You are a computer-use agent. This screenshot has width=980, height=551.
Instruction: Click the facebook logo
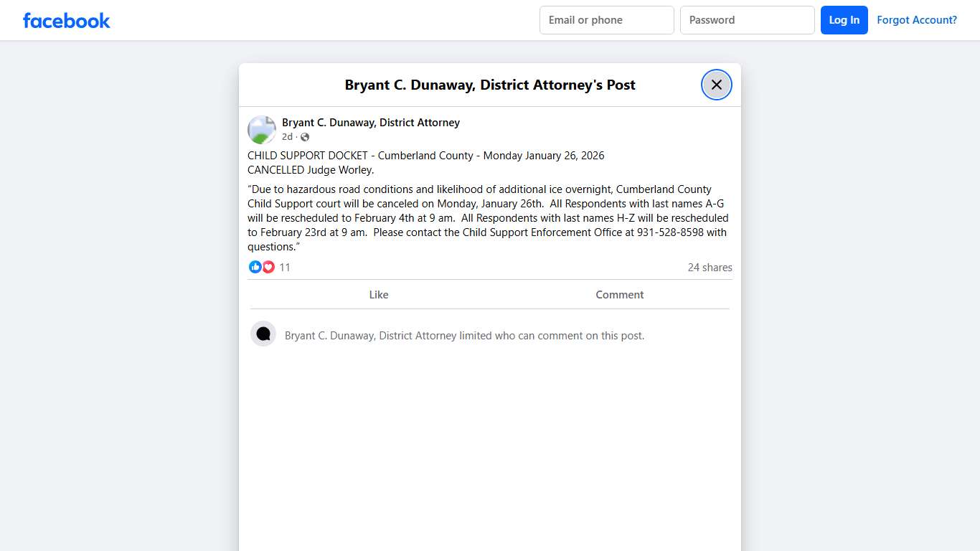[x=66, y=20]
